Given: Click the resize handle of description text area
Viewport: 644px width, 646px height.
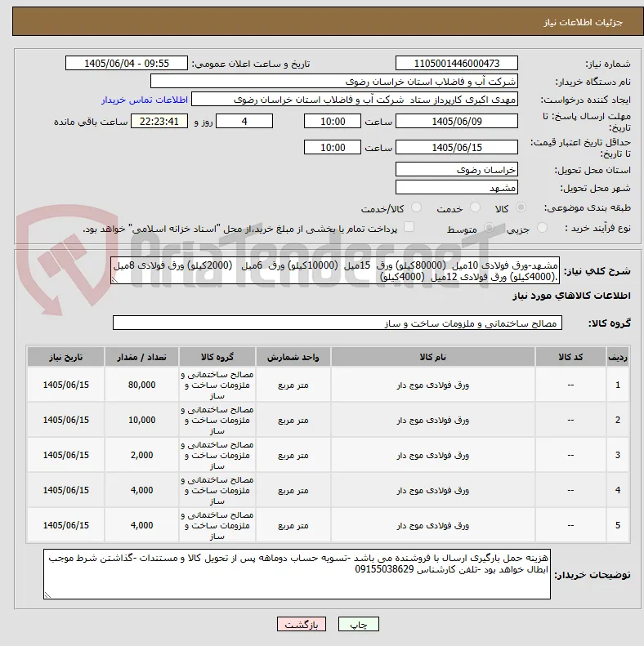Looking at the screenshot, I should pyautogui.click(x=114, y=280).
